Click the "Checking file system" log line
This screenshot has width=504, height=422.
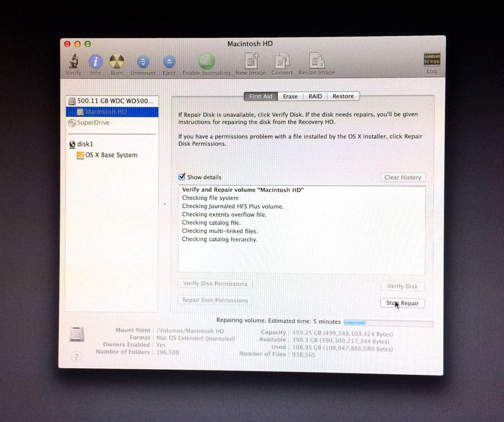point(210,198)
